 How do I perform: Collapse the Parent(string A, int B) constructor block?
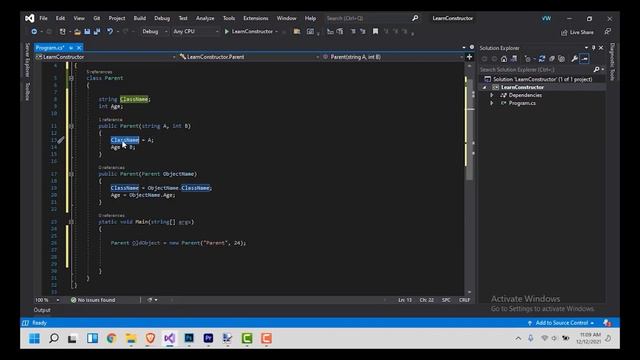(71, 126)
